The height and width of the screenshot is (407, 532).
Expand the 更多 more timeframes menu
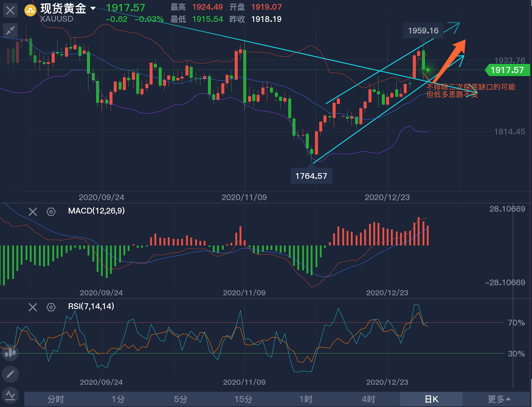(499, 399)
